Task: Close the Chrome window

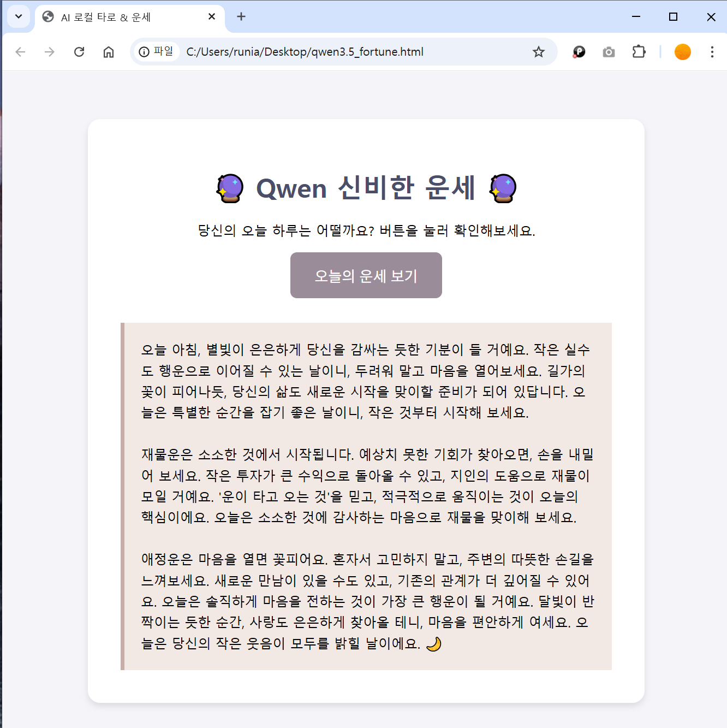Action: pyautogui.click(x=711, y=17)
